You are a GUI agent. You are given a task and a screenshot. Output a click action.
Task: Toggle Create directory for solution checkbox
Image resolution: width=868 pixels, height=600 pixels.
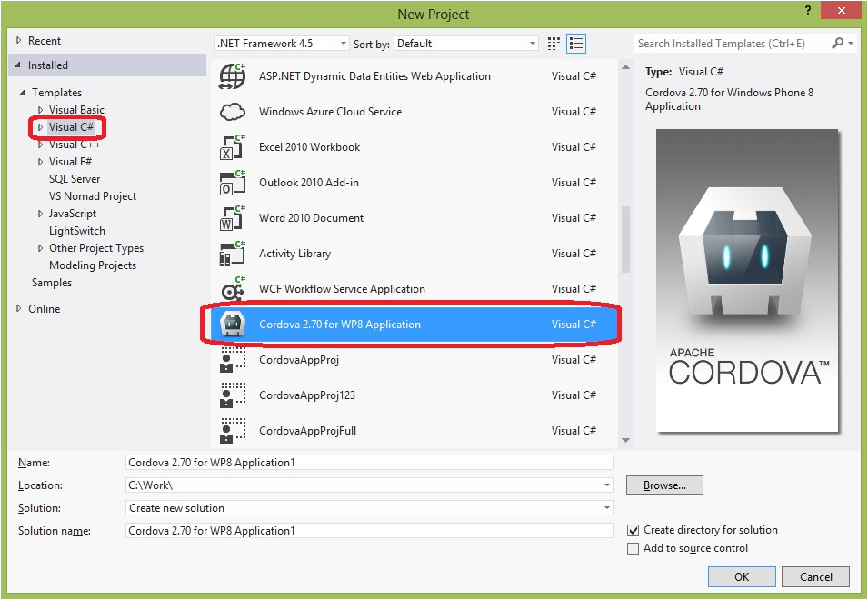tap(633, 531)
